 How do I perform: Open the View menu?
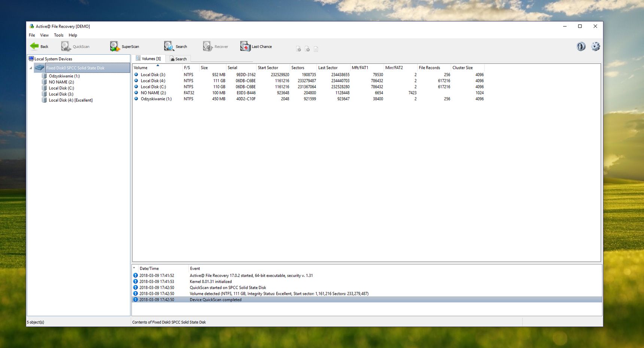[x=44, y=35]
